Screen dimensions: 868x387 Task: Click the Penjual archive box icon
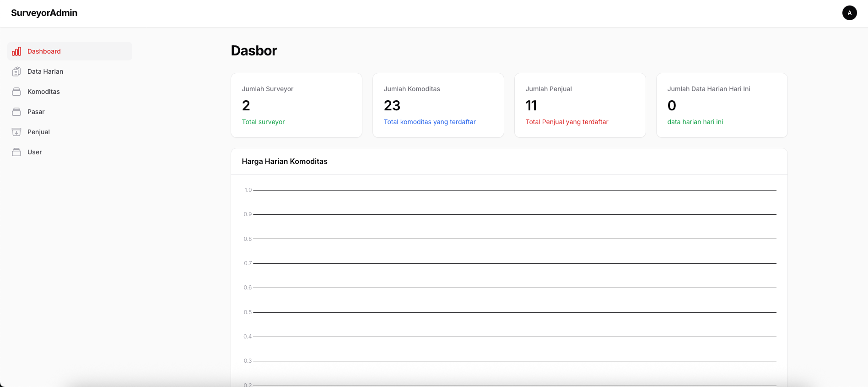click(16, 132)
